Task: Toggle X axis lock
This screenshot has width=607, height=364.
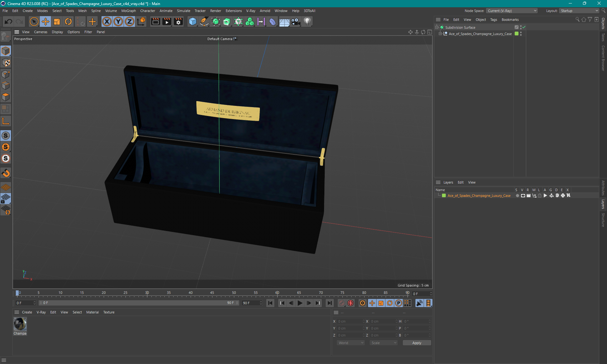Action: tap(107, 21)
